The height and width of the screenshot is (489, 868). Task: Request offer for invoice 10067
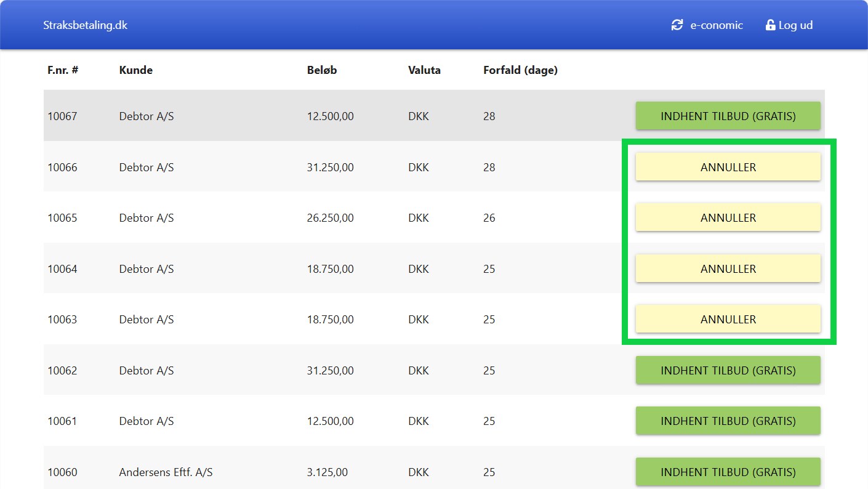click(x=728, y=116)
